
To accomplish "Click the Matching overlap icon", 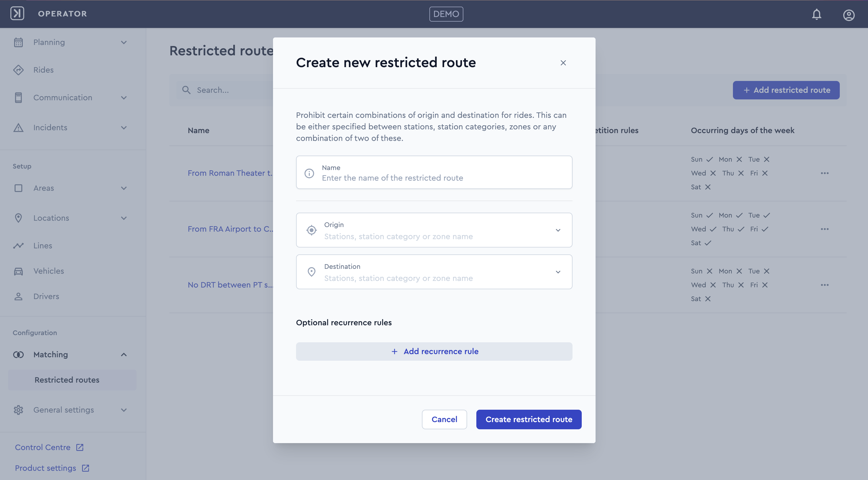I will (18, 355).
